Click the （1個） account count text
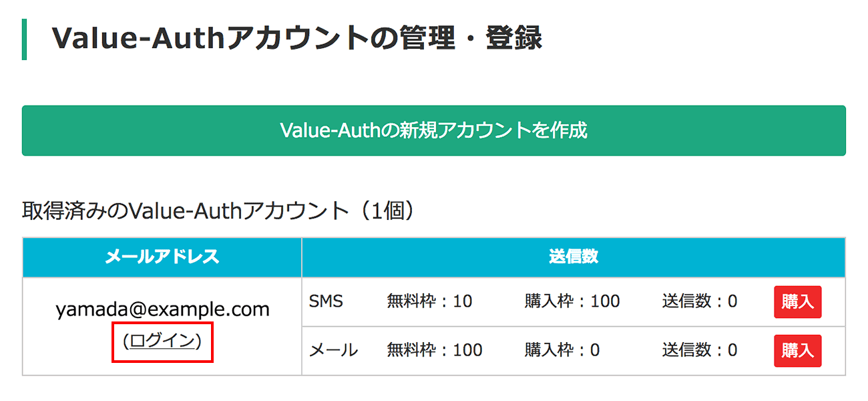 coord(387,211)
